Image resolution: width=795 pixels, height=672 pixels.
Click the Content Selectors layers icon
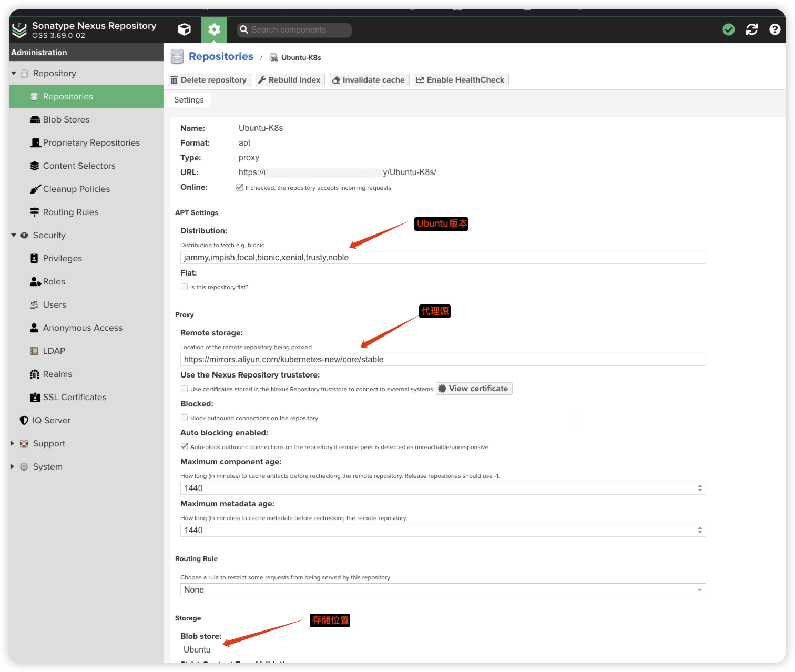[x=35, y=166]
